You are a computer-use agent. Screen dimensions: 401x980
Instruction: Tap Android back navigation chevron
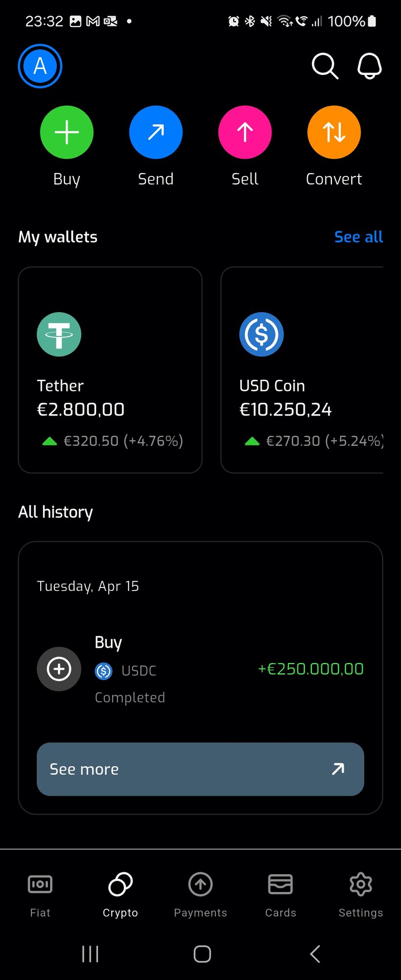click(x=315, y=954)
